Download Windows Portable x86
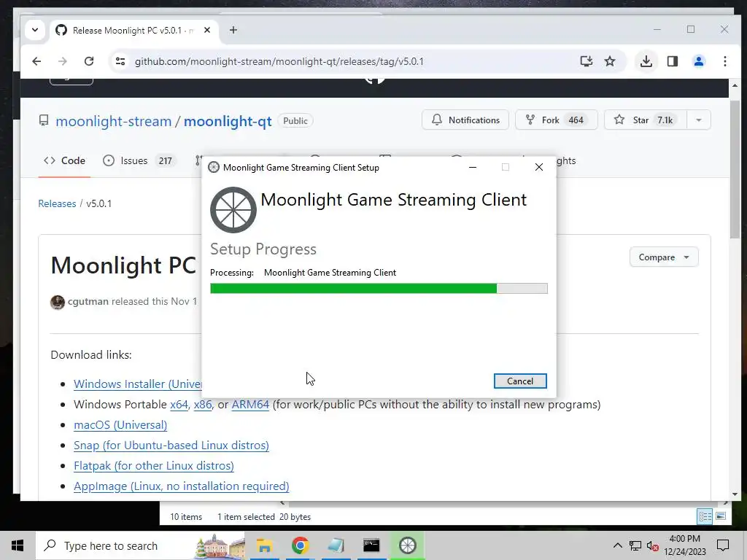 [203, 404]
